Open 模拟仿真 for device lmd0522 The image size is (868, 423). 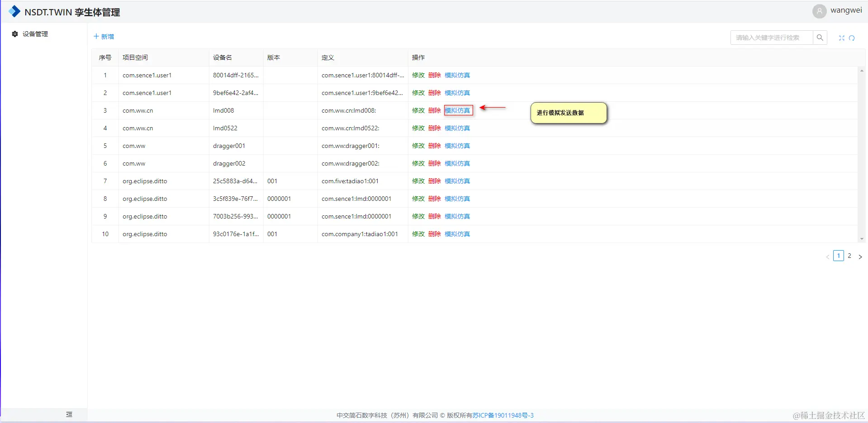[x=457, y=128]
